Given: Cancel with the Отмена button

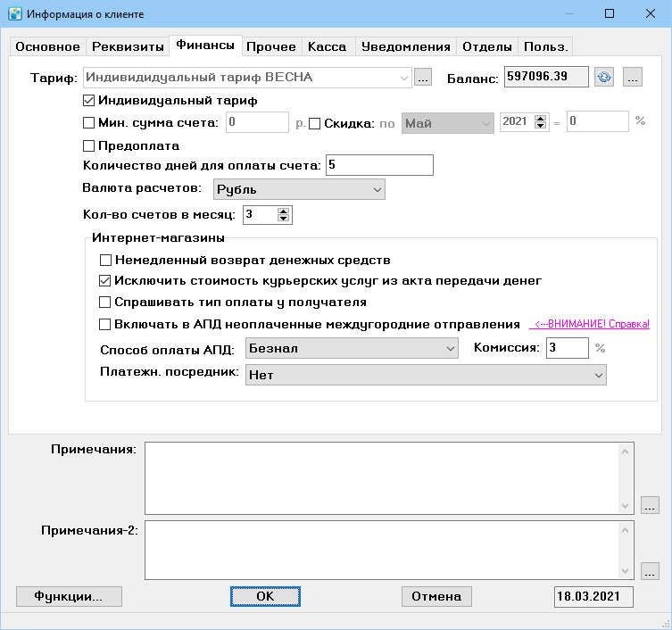Looking at the screenshot, I should coord(436,597).
